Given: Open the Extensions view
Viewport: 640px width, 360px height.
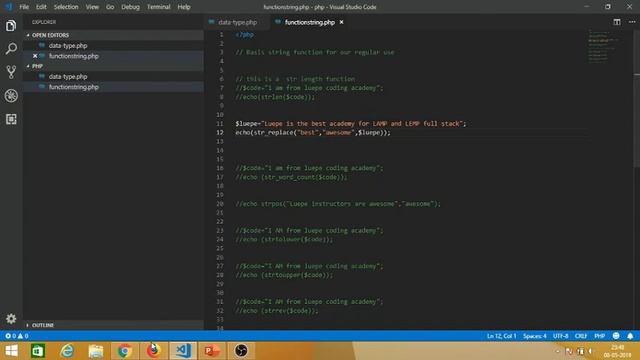Looking at the screenshot, I should point(11,119).
